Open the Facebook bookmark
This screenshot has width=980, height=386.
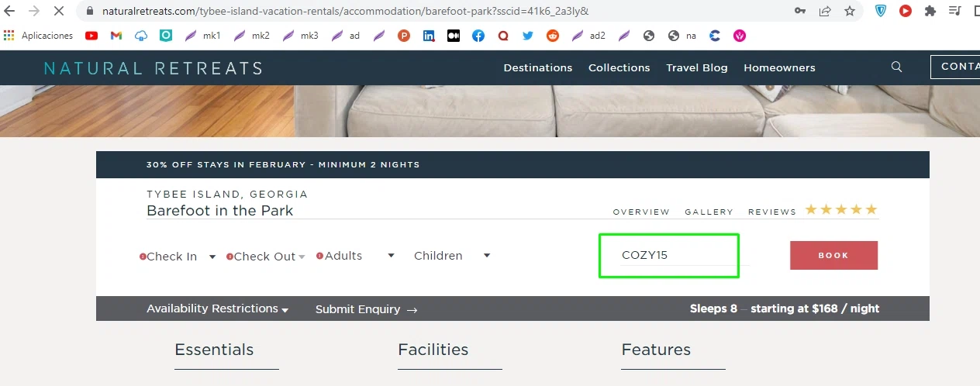(x=478, y=36)
